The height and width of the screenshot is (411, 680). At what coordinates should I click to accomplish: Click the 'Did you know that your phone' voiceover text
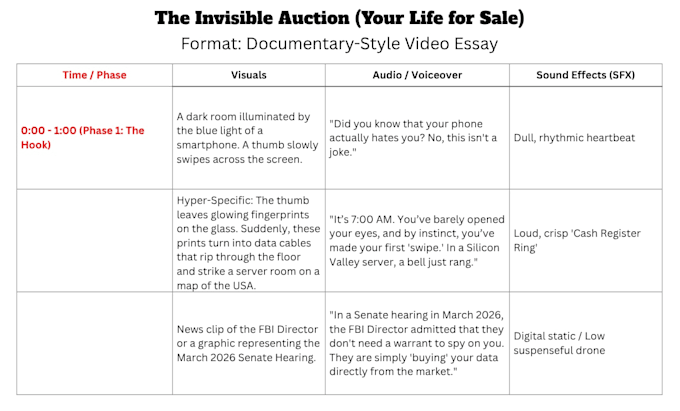tap(413, 137)
